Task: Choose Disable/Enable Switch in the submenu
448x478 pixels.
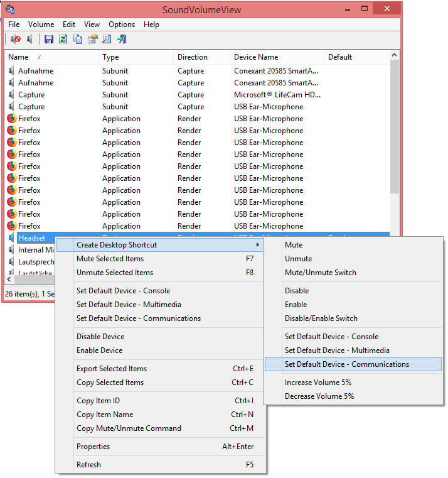Action: coord(321,318)
